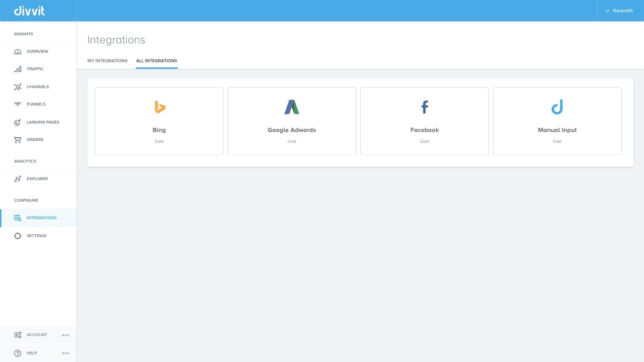644x362 pixels.
Task: Click the Insights section header
Action: pos(24,34)
